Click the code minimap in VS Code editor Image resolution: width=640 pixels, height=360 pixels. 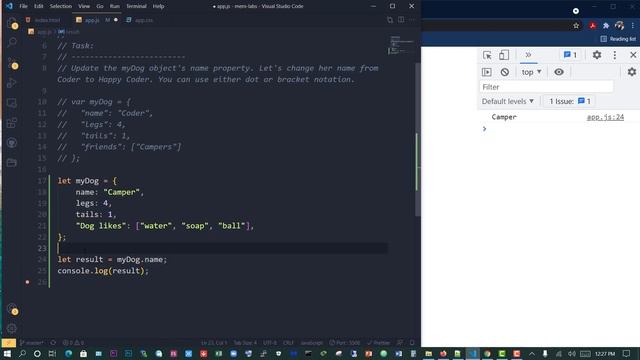pos(401,46)
